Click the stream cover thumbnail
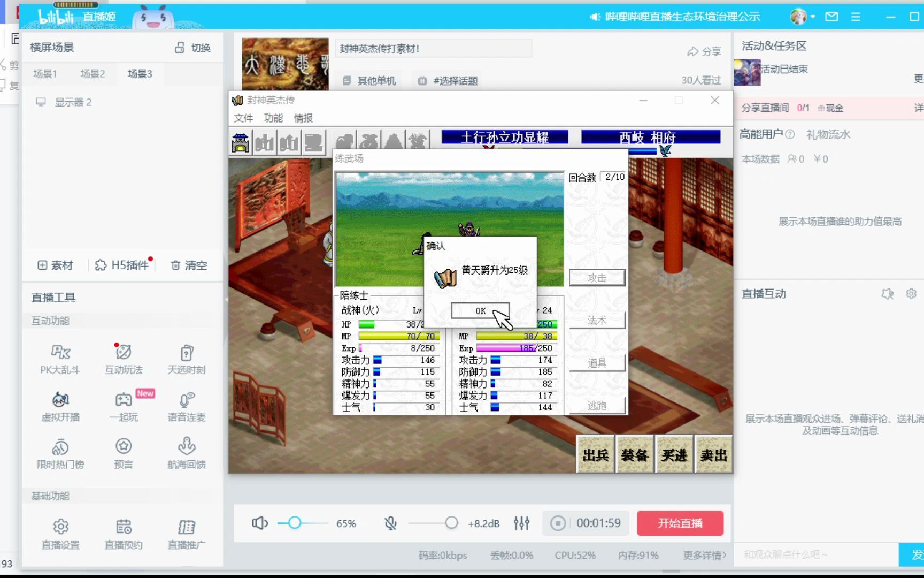Screen dimensions: 924x578 click(x=285, y=64)
